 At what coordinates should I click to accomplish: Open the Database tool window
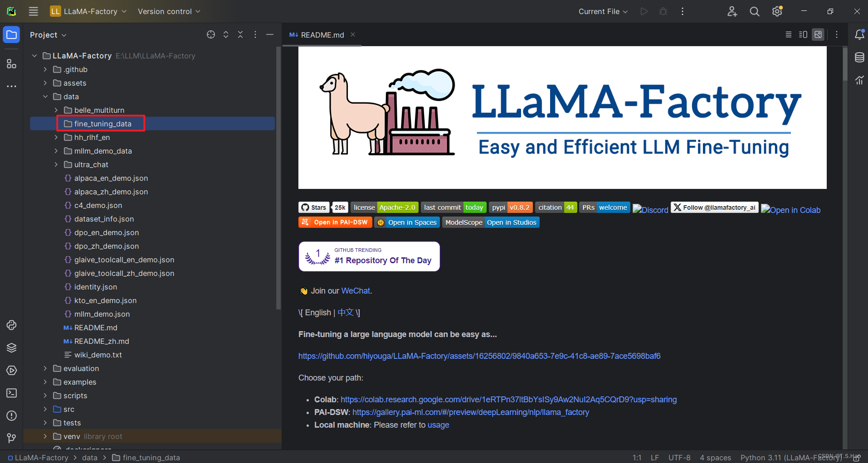point(859,58)
